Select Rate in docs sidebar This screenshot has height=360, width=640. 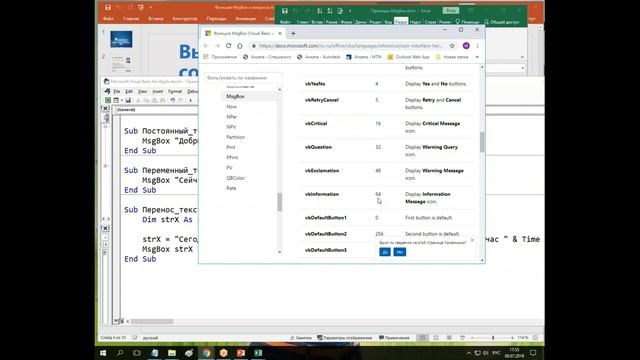231,188
